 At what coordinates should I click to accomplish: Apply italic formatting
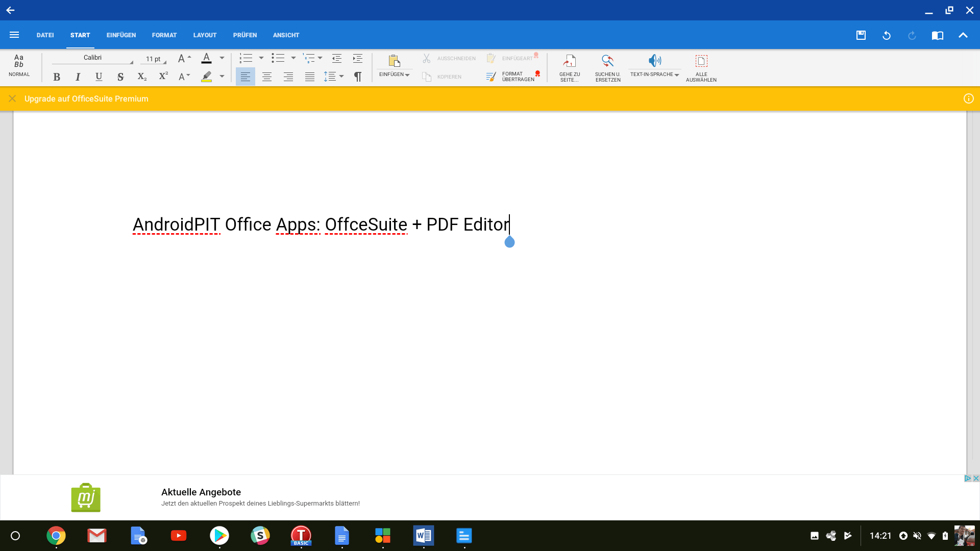(x=78, y=77)
